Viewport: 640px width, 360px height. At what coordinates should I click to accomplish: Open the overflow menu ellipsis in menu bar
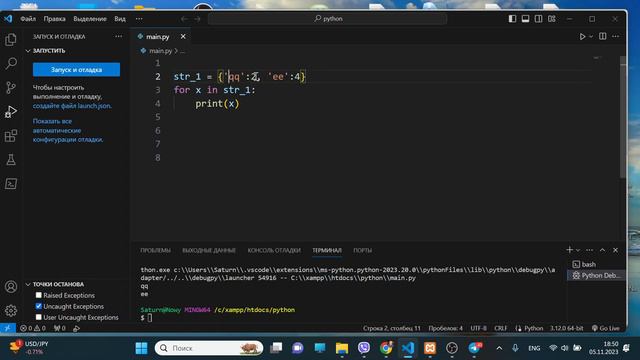point(139,19)
